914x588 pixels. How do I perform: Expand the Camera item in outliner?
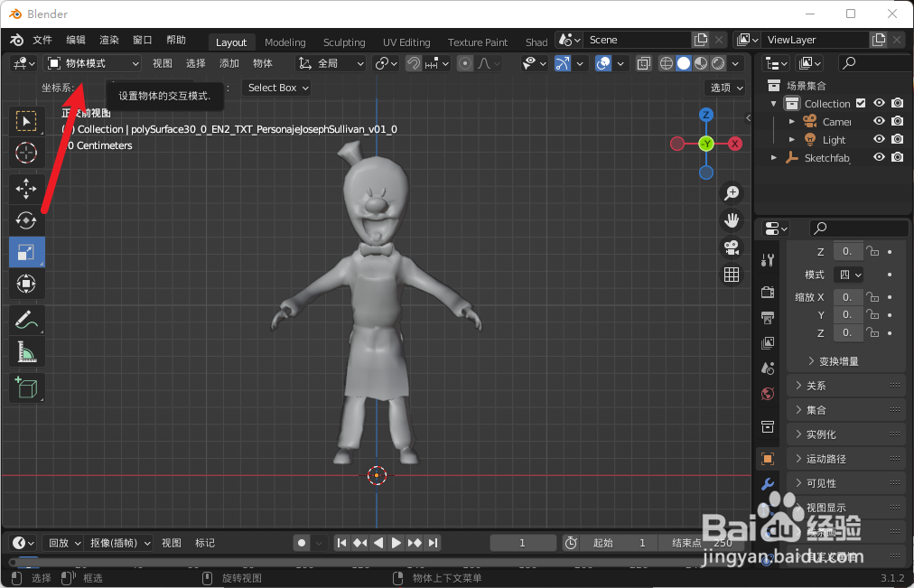[791, 122]
